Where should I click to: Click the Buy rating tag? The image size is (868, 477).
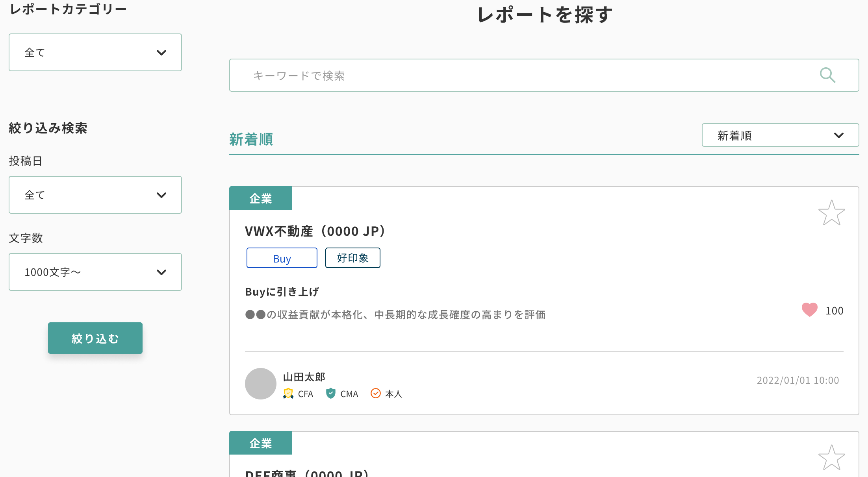point(282,258)
